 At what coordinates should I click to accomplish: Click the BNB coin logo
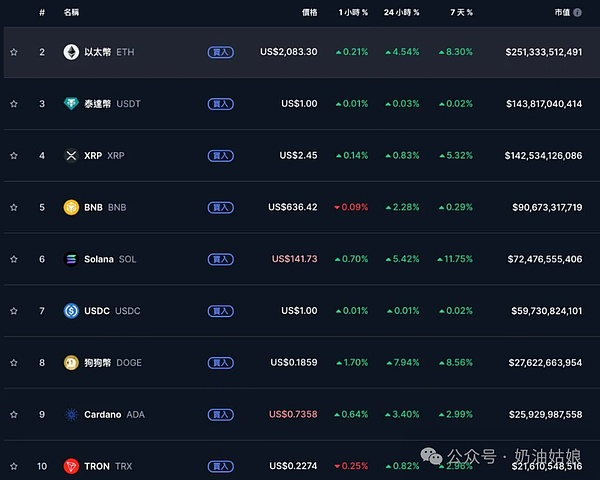[x=71, y=207]
